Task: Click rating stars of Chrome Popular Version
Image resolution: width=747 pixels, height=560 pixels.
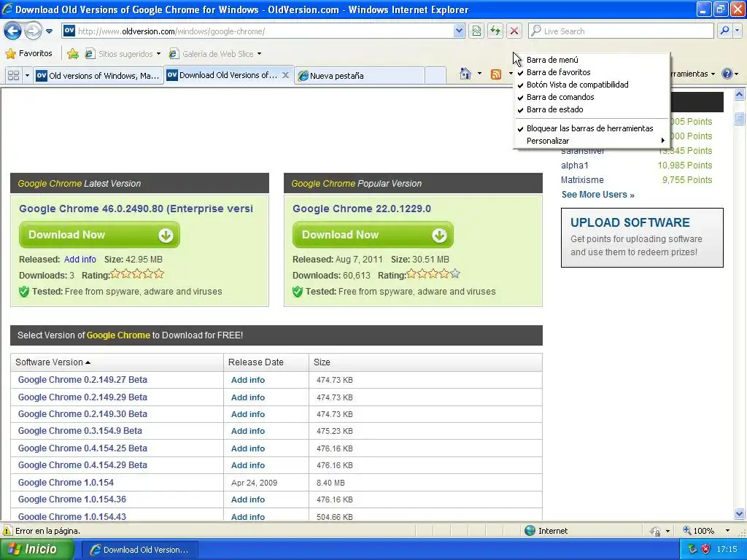Action: click(x=433, y=274)
